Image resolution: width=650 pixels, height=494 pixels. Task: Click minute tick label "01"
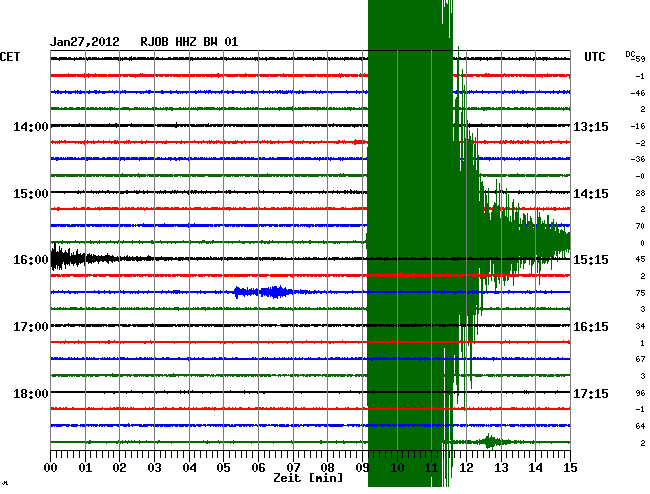[85, 468]
